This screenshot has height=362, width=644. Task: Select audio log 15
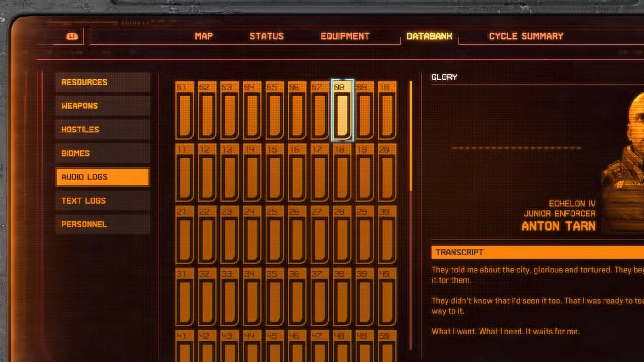click(x=275, y=173)
